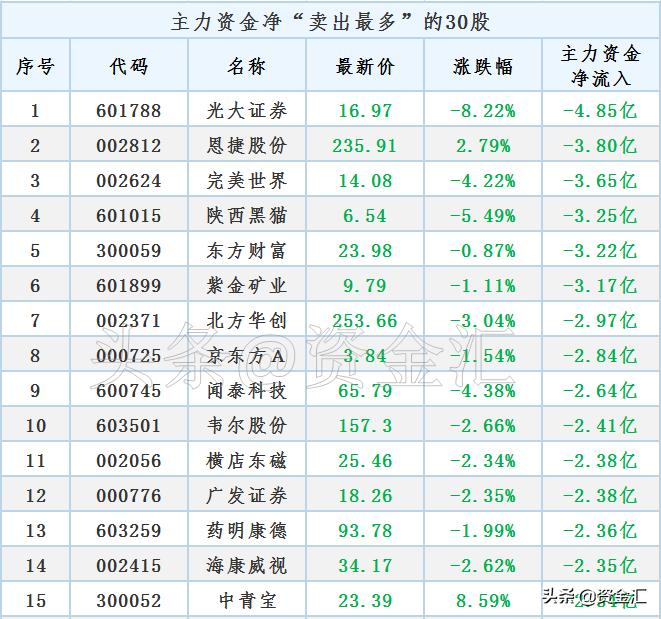This screenshot has height=619, width=661.
Task: Select the name 京东方A
Action: (x=246, y=356)
